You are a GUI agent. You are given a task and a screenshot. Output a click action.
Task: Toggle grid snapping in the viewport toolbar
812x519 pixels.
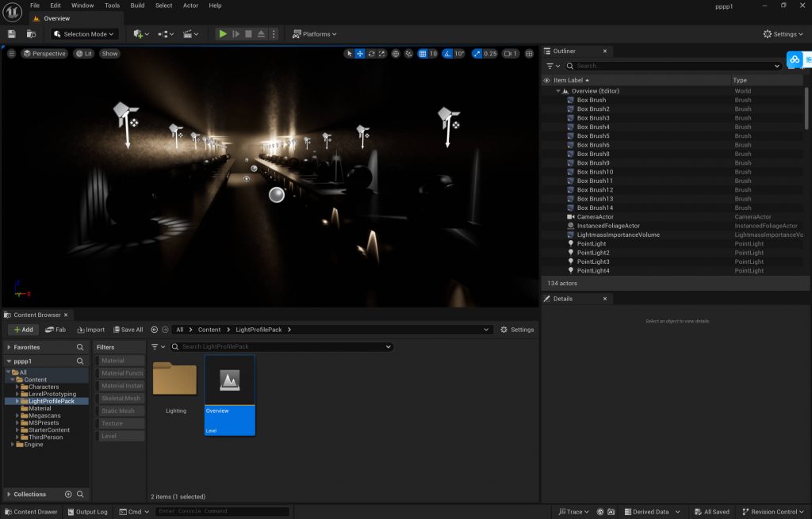coord(423,54)
